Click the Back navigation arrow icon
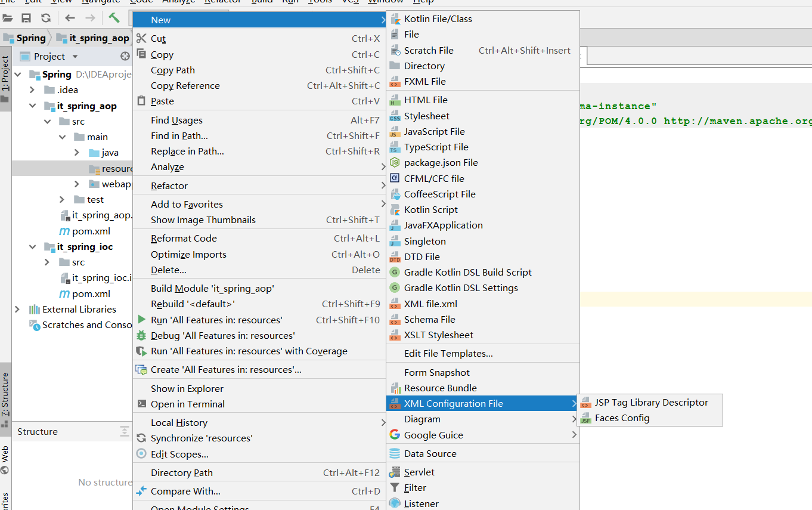Screen dimensions: 812x510 (x=71, y=18)
